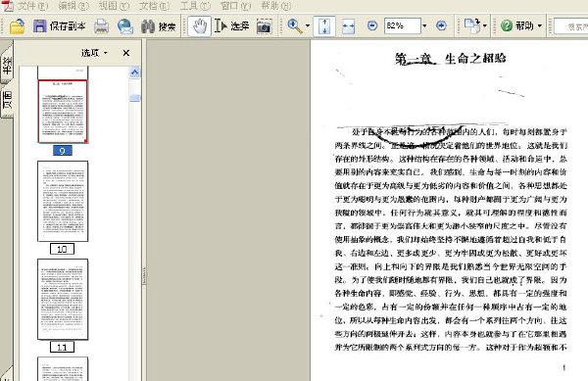This screenshot has width=588, height=381.
Task: Click the fit page height icon
Action: [x=324, y=25]
